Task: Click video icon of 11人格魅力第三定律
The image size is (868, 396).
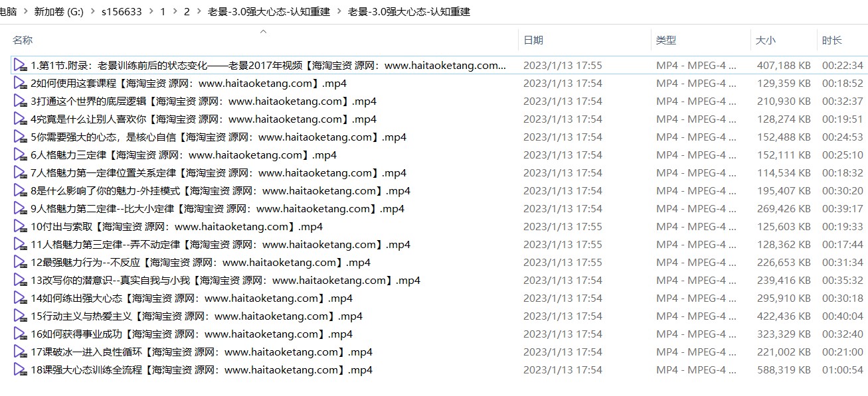Action: [20, 245]
